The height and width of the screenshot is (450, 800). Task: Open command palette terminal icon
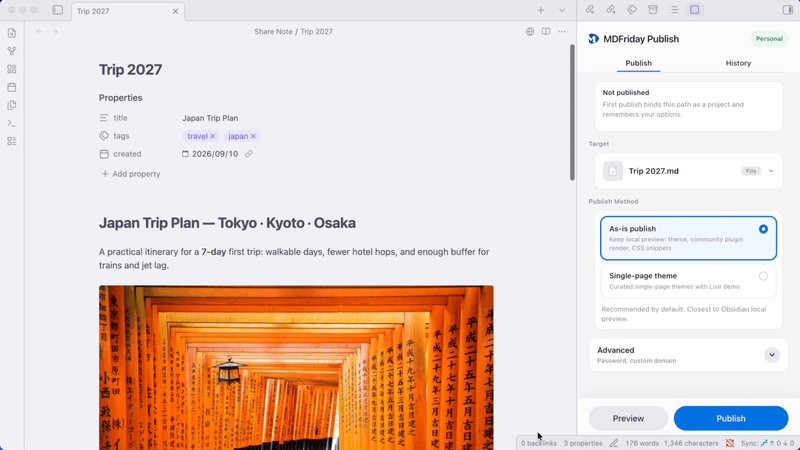point(12,123)
